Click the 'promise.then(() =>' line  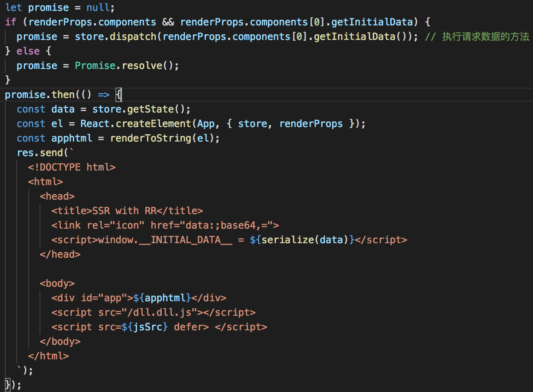point(63,95)
